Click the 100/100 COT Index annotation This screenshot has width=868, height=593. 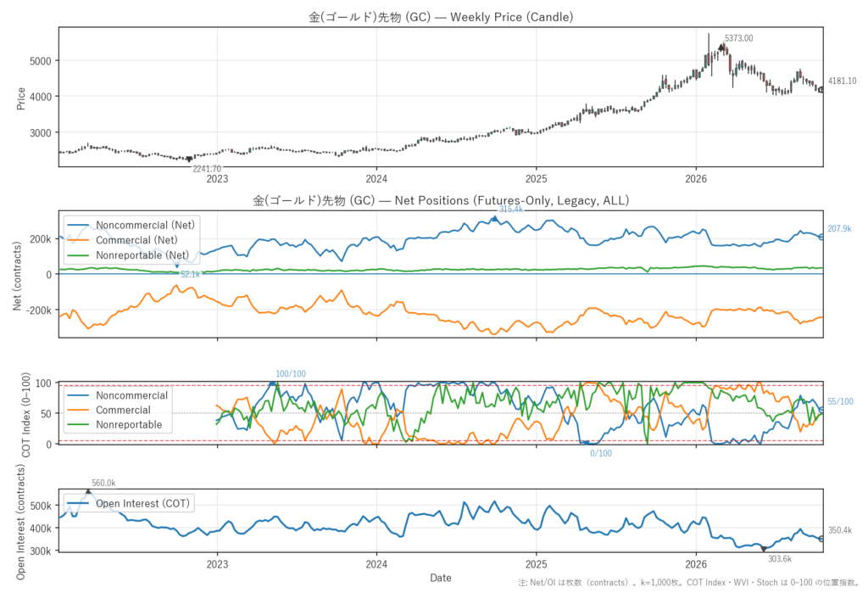point(291,374)
